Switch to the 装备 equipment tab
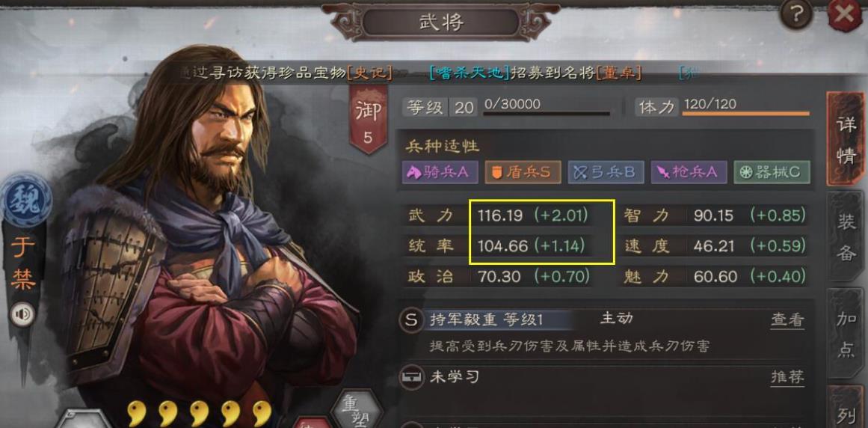The image size is (868, 428). click(846, 236)
